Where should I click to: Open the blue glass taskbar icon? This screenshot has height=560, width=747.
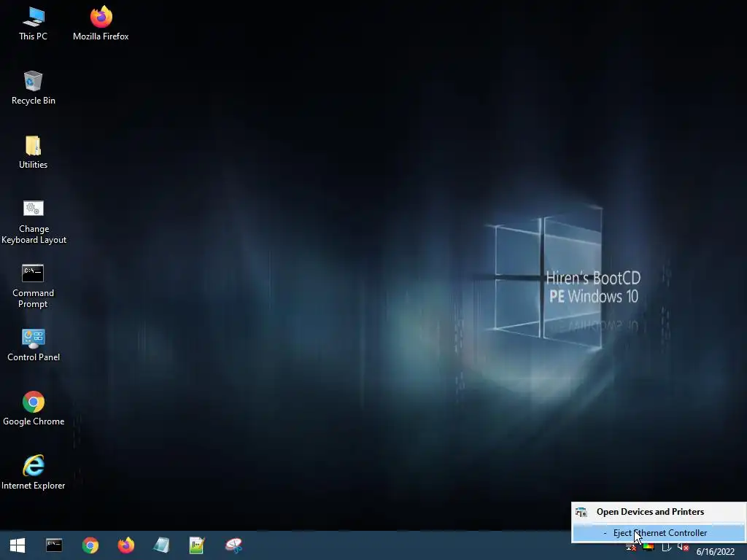tap(161, 545)
